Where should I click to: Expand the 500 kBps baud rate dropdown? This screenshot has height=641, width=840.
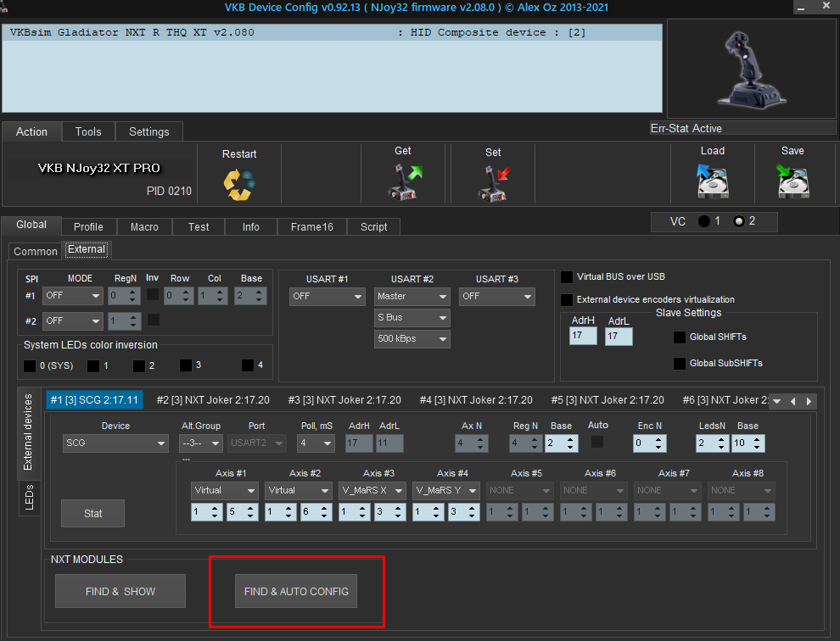412,339
